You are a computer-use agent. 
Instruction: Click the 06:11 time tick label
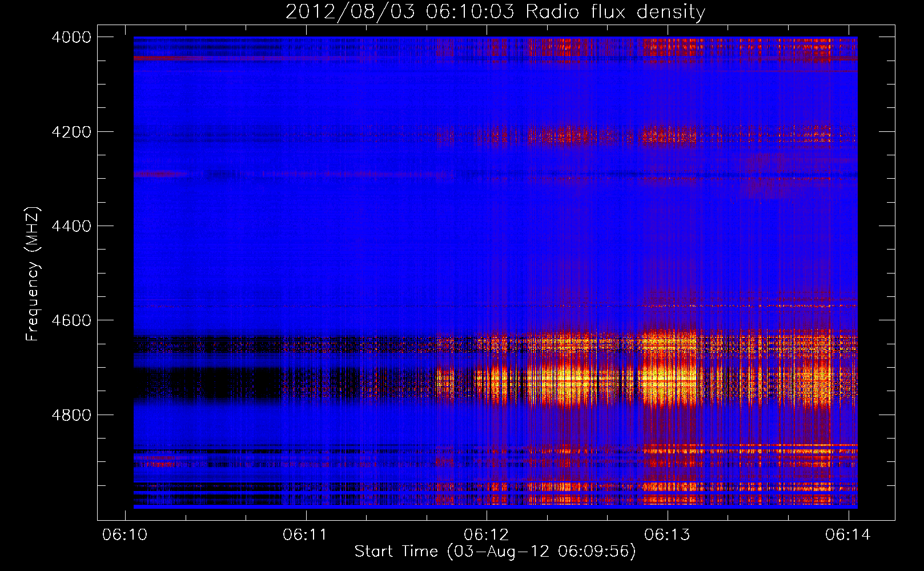point(306,534)
